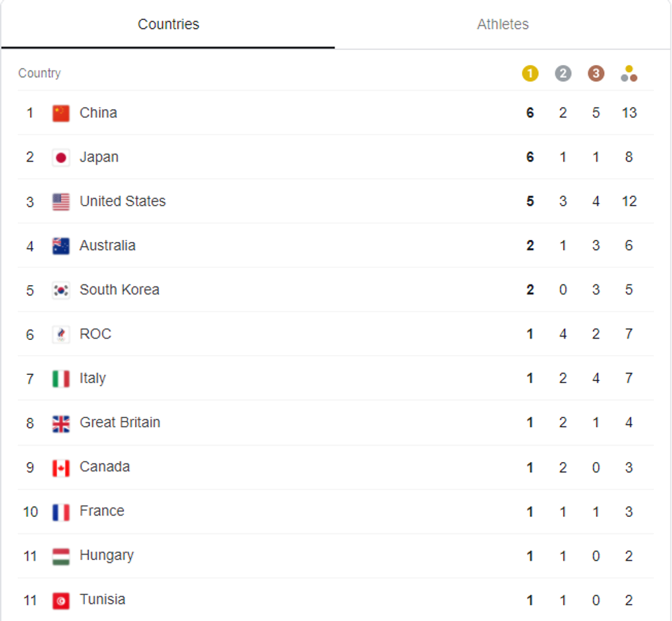Click the Canada flag icon
Viewport: 672px width, 621px height.
click(x=61, y=467)
